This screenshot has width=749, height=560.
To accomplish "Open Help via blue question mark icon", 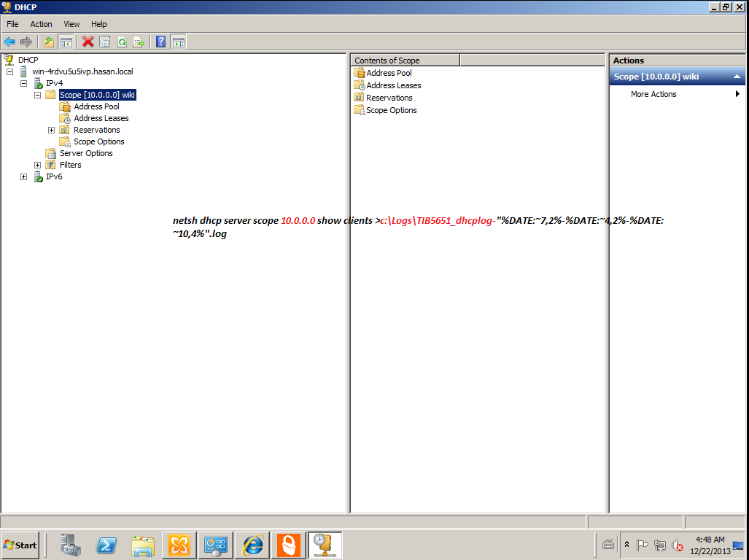I will coord(161,42).
